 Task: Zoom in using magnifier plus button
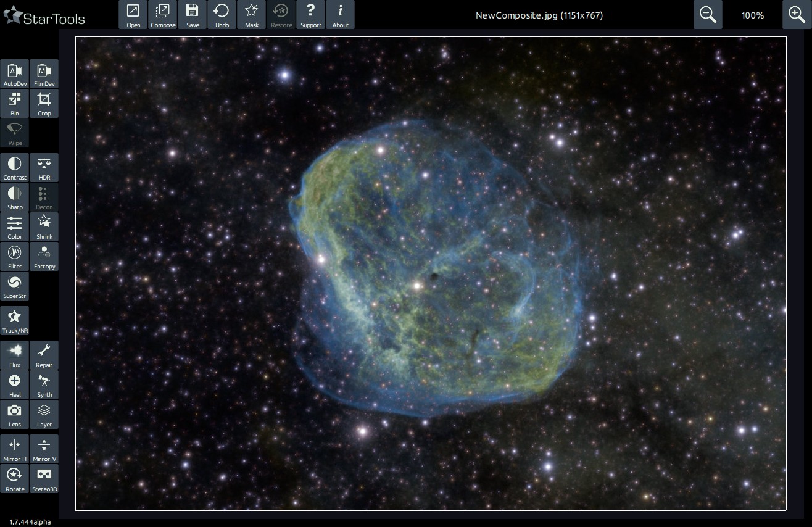(797, 15)
